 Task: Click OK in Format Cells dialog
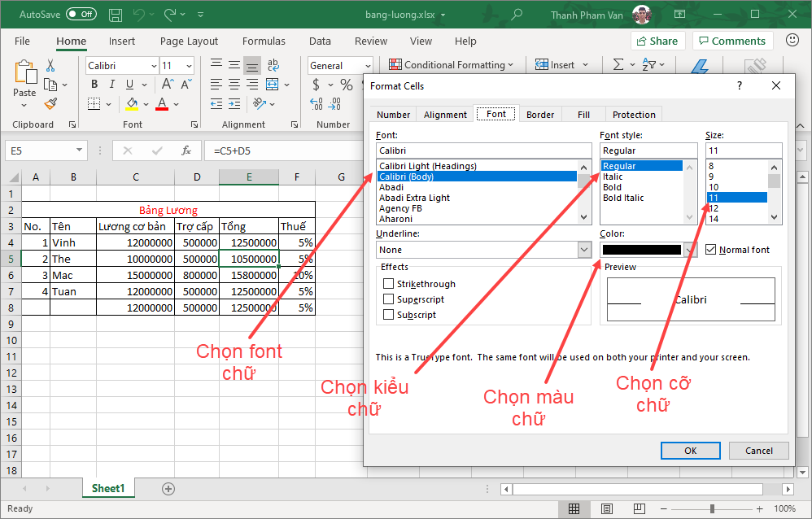[690, 451]
